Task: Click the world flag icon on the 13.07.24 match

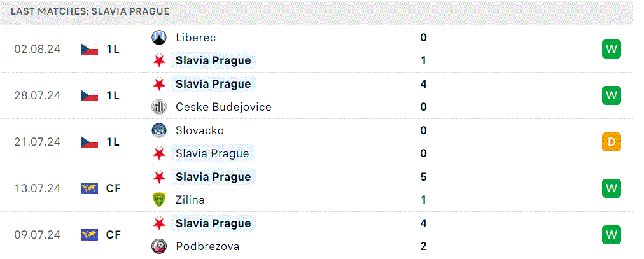Action: tap(89, 188)
